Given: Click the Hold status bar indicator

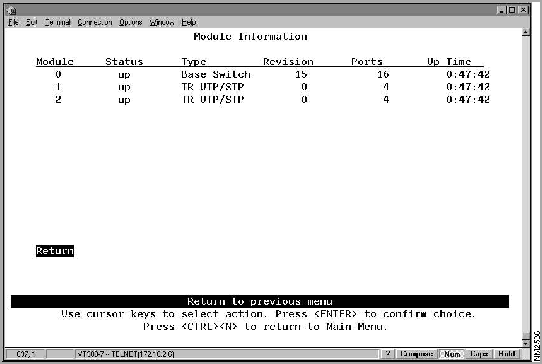Looking at the screenshot, I should (507, 354).
